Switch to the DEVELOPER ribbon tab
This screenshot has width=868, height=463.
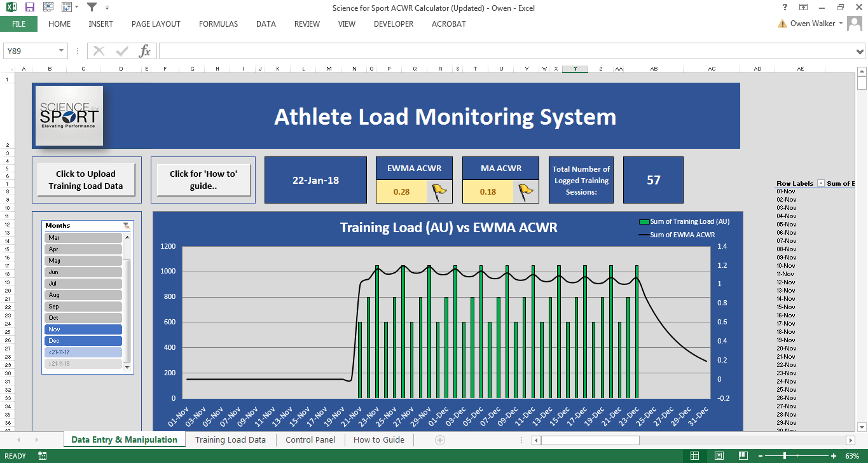click(x=393, y=24)
